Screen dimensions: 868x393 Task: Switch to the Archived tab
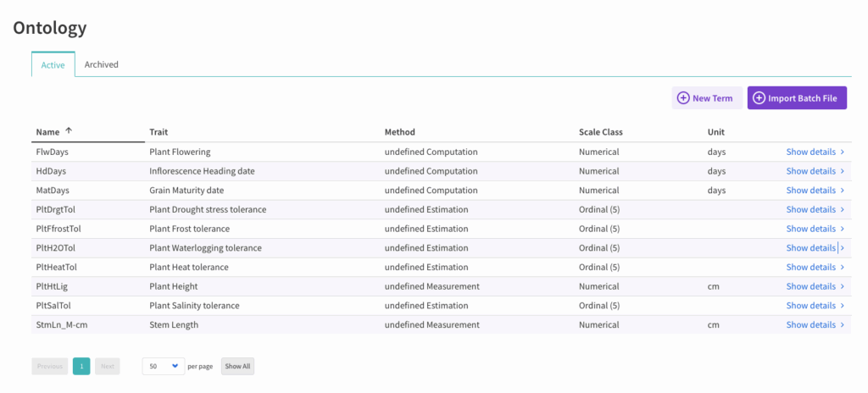tap(101, 64)
